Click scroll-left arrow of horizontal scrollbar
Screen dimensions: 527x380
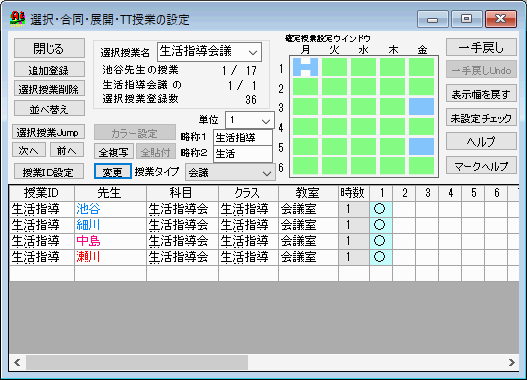[17, 363]
